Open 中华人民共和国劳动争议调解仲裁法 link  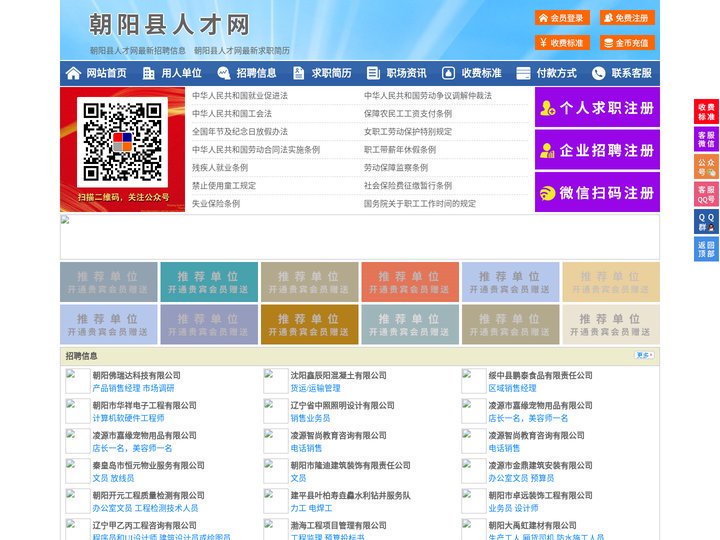[x=428, y=96]
